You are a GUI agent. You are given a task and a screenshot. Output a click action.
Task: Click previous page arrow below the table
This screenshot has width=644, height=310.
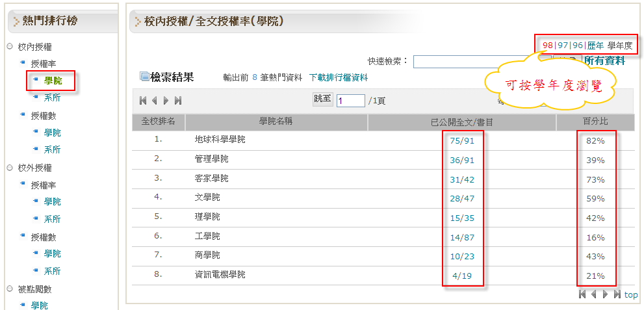[594, 294]
